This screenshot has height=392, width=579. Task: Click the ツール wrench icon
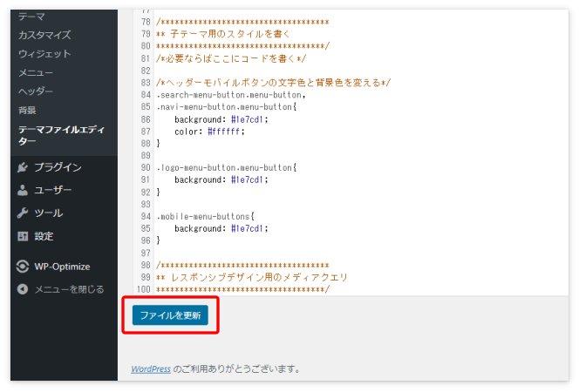point(23,213)
